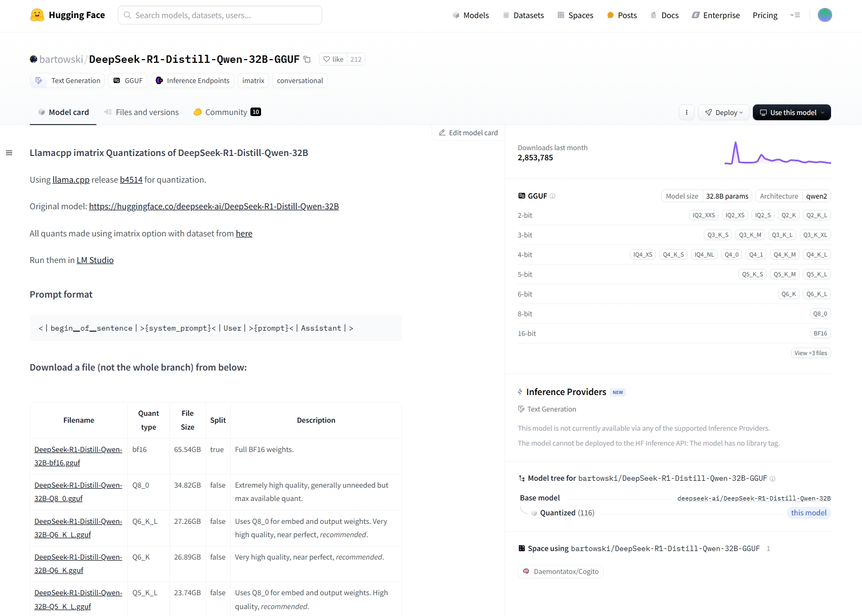The image size is (862, 616).
Task: Switch to the Model card tab
Action: (63, 112)
